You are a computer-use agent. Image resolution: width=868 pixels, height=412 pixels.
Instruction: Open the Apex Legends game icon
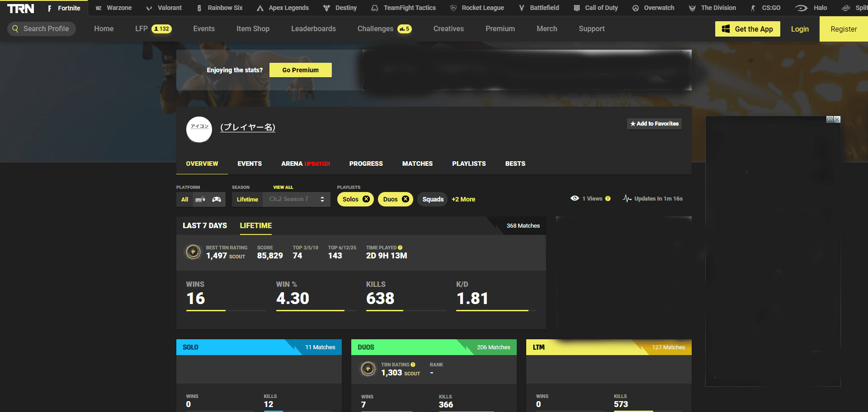(x=260, y=8)
